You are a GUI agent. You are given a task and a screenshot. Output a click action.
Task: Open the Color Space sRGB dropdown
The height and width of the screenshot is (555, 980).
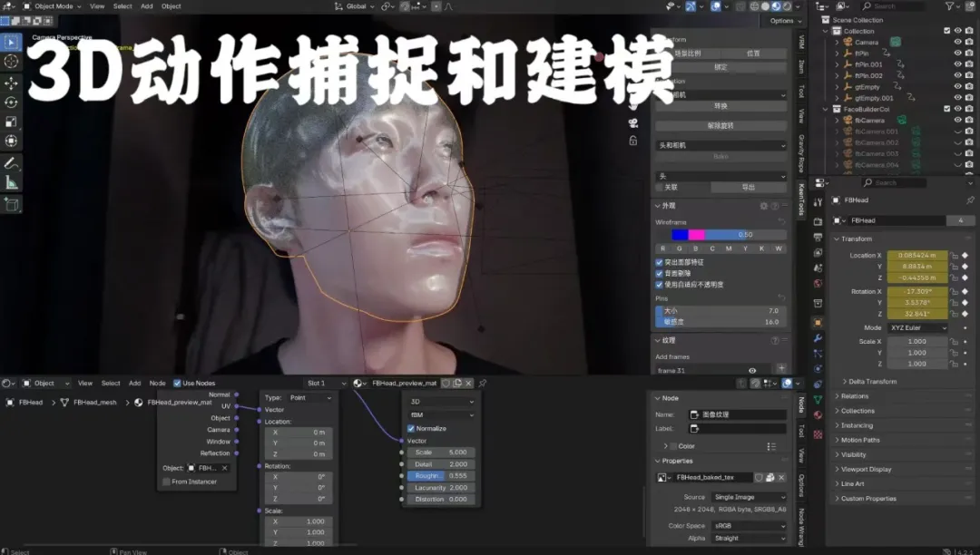(x=750, y=526)
